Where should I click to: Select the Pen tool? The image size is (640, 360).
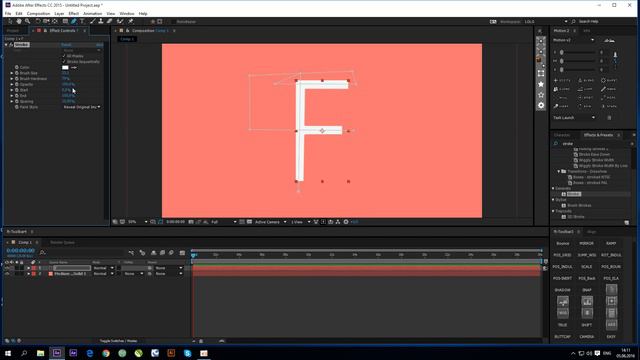[73, 21]
